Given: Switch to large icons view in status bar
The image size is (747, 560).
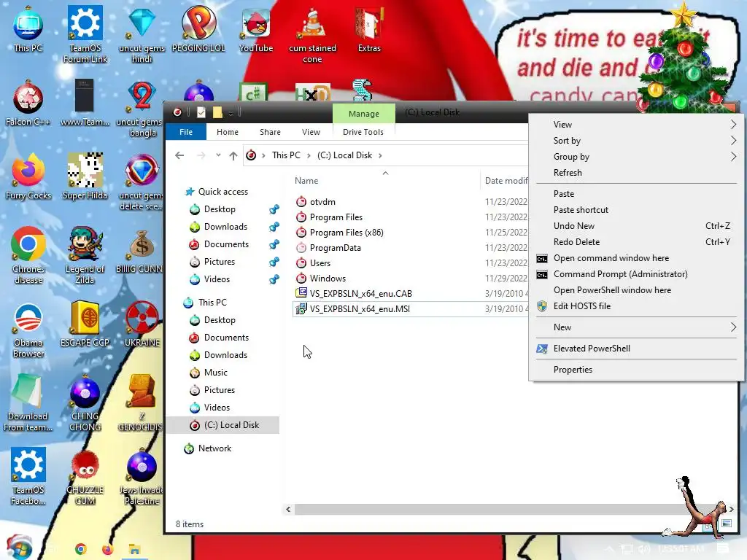Looking at the screenshot, I should 726,524.
